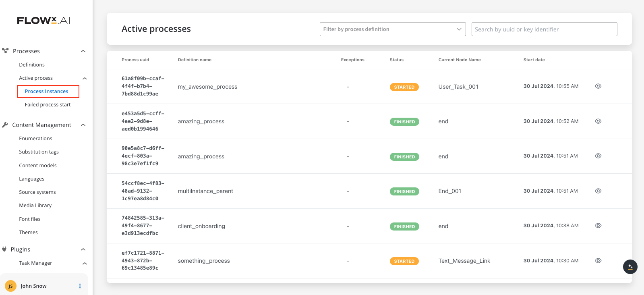The width and height of the screenshot is (644, 295).
Task: Click the Processes section label
Action: pyautogui.click(x=26, y=51)
